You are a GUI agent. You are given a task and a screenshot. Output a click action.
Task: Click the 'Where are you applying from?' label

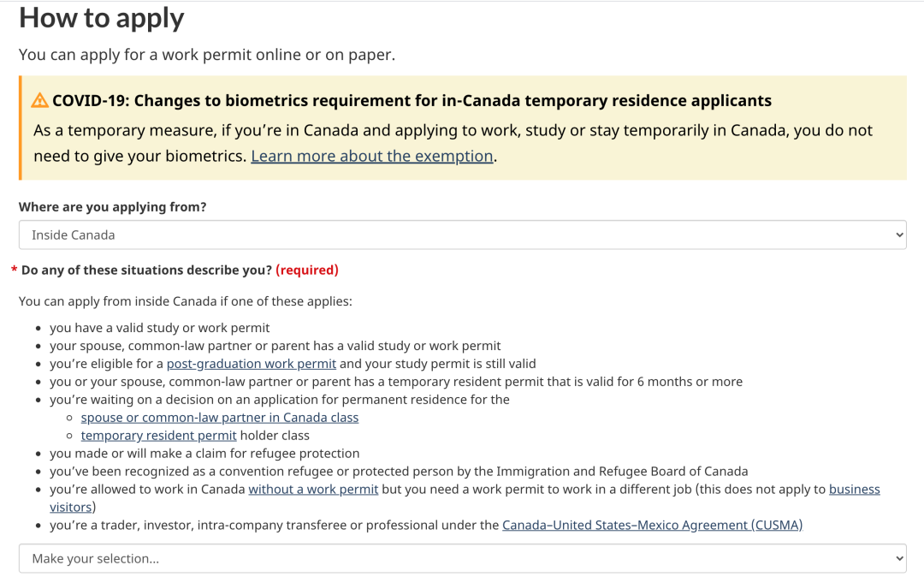(112, 207)
